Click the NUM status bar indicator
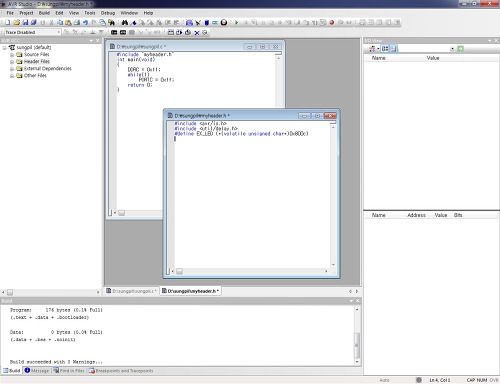The width and height of the screenshot is (500, 384). pyautogui.click(x=482, y=380)
